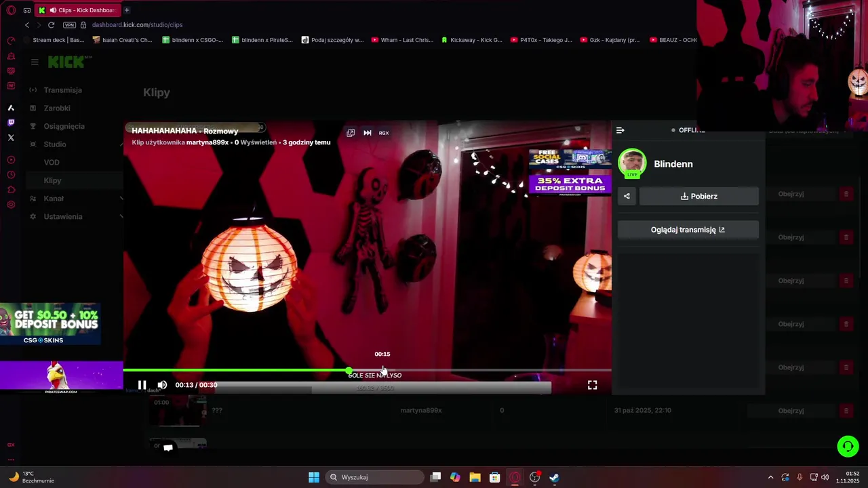Screen dimensions: 868x488
Task: Open VOD under Studio
Action: coord(52,163)
